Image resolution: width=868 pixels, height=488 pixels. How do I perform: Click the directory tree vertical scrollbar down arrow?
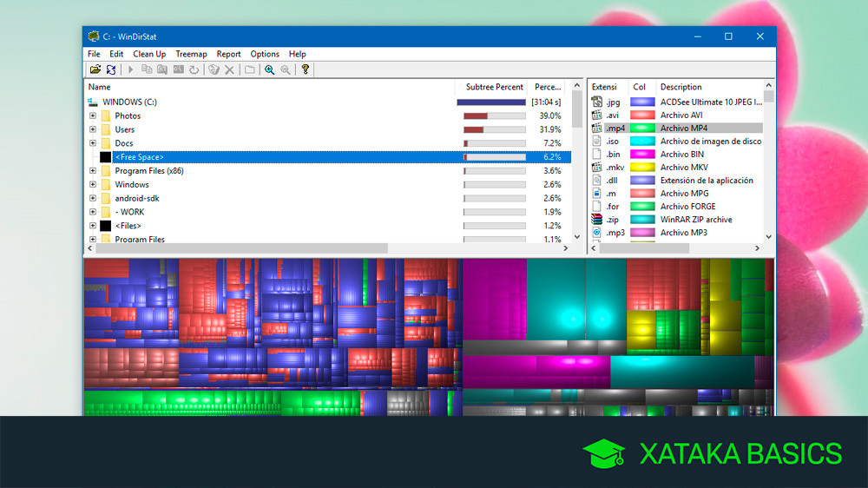point(577,236)
